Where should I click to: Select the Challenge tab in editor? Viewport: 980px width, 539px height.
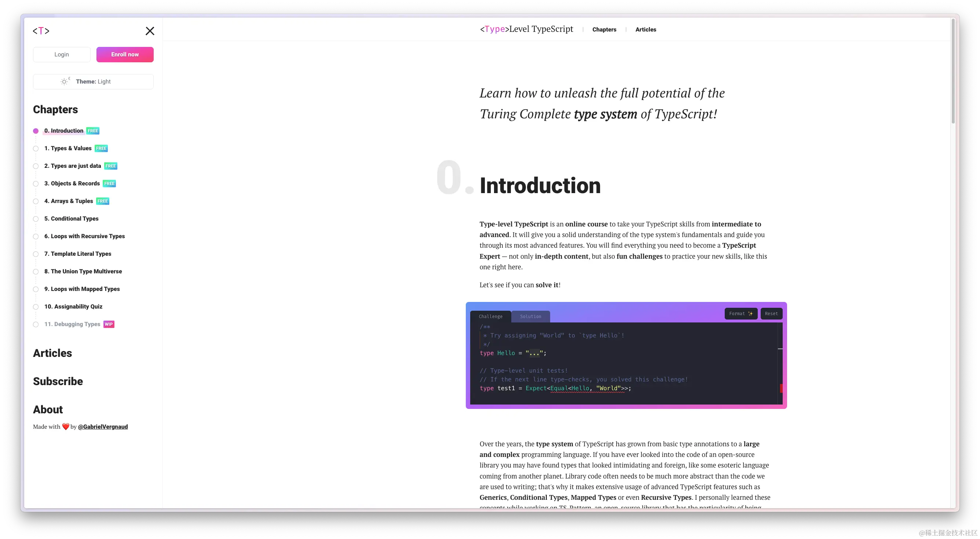(x=491, y=316)
